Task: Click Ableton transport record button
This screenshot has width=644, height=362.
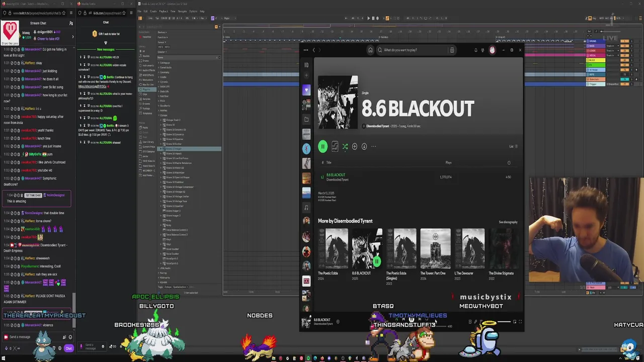Action: click(377, 18)
